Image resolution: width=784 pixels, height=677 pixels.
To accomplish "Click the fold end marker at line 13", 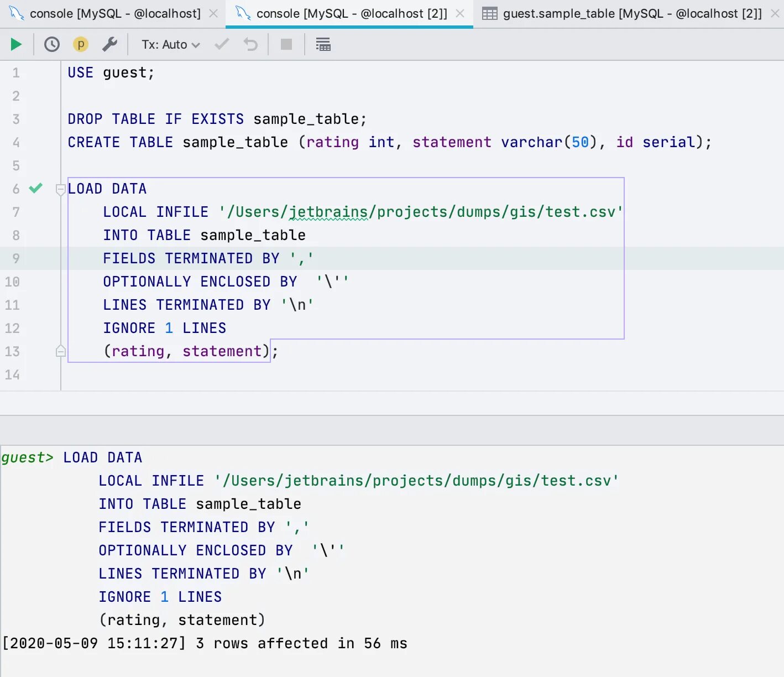I will tap(61, 351).
